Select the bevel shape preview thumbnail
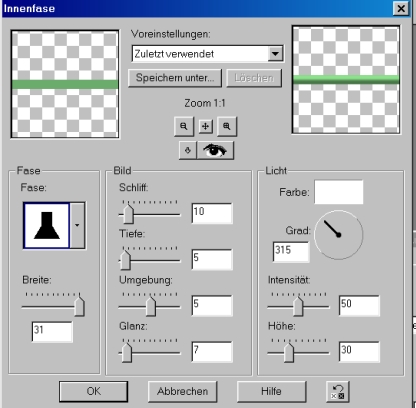Viewport: 416px width, 408px height. click(47, 225)
